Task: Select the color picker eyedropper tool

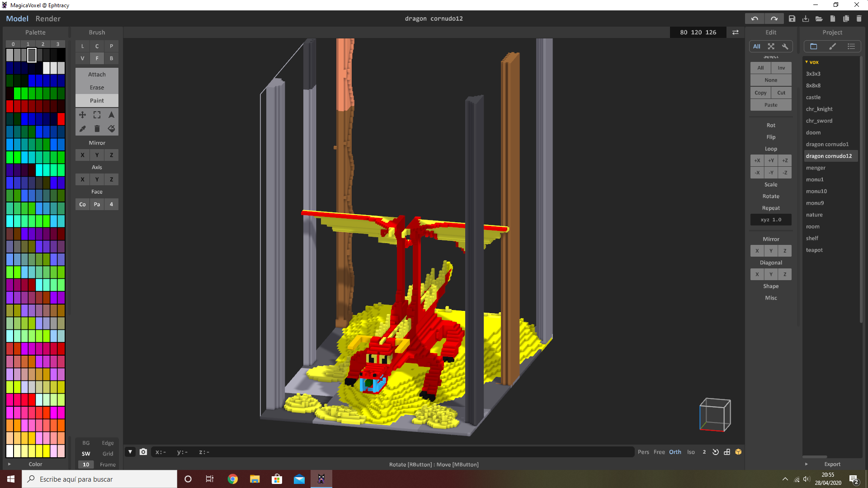Action: [x=82, y=129]
